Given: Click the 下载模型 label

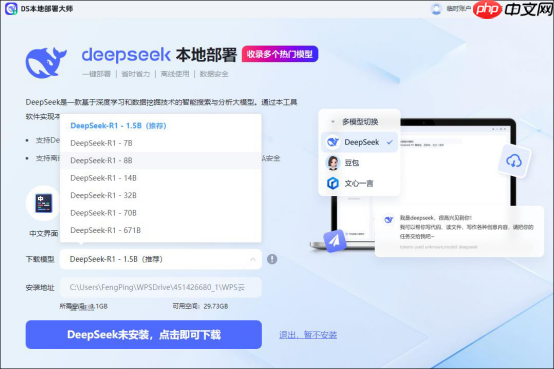Looking at the screenshot, I should click(40, 259).
